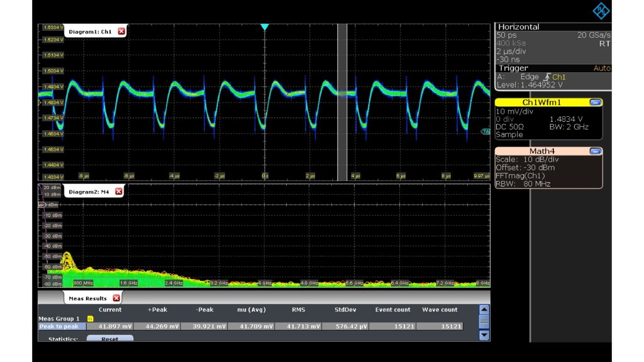Select the Peak to peak measurement row
Viewport: 644px width, 362px height.
pos(60,326)
